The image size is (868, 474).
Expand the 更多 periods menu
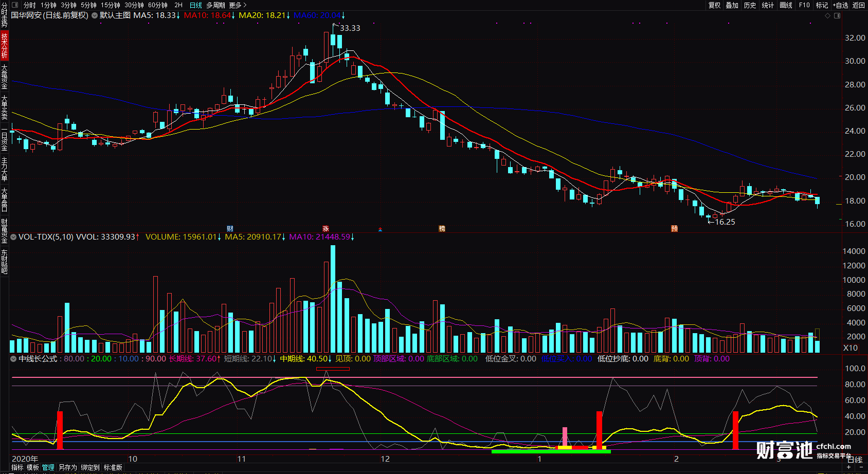[x=238, y=5]
